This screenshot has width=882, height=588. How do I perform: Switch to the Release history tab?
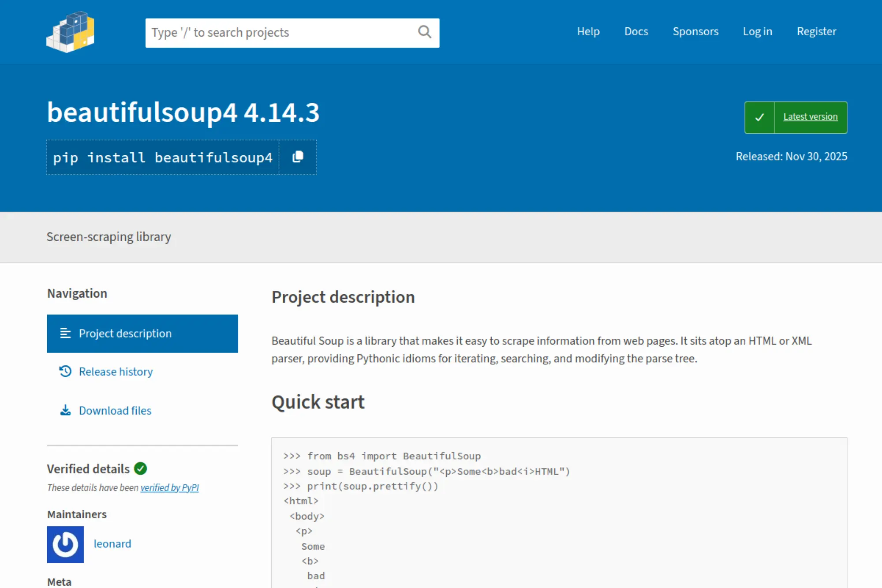pyautogui.click(x=116, y=372)
